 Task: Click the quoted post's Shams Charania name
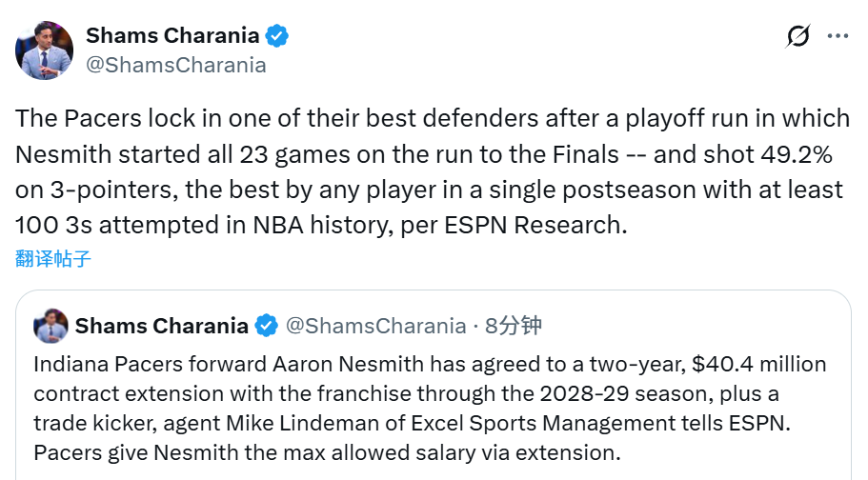[161, 326]
